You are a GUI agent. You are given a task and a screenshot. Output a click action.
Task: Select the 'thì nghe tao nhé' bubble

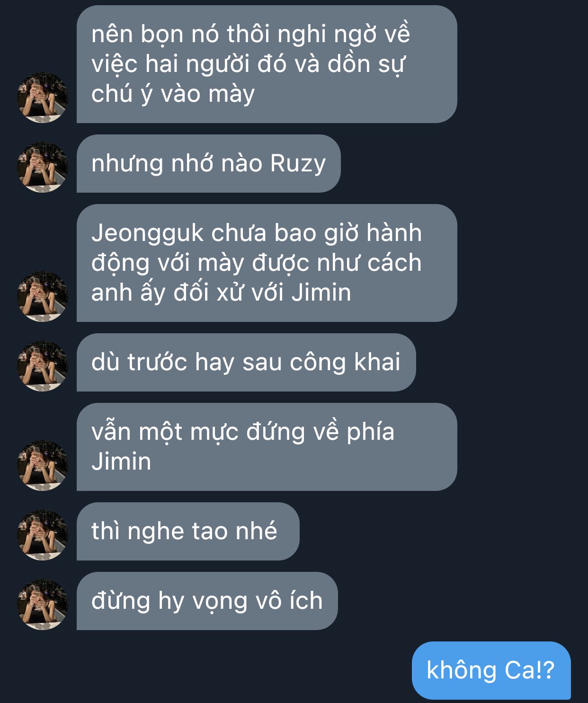(188, 531)
